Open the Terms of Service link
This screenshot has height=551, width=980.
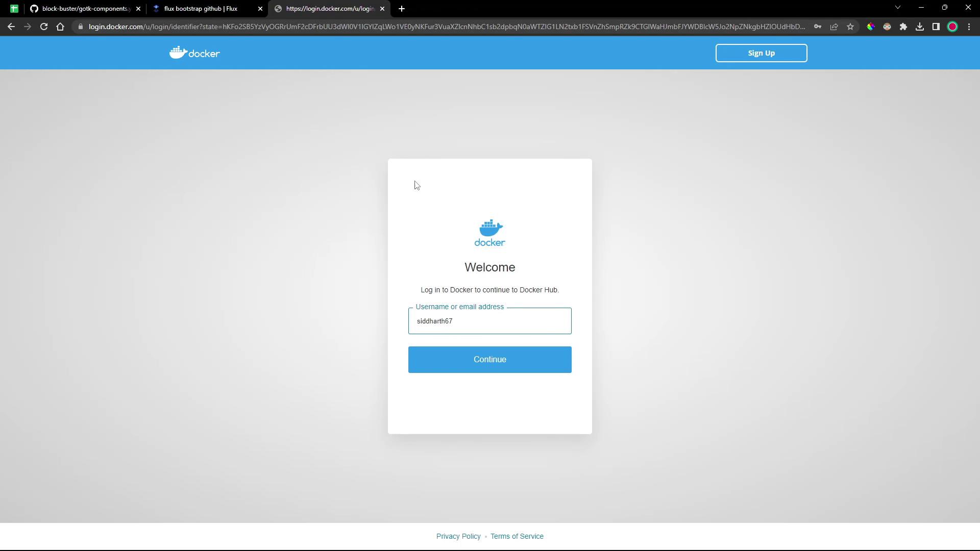(x=517, y=536)
